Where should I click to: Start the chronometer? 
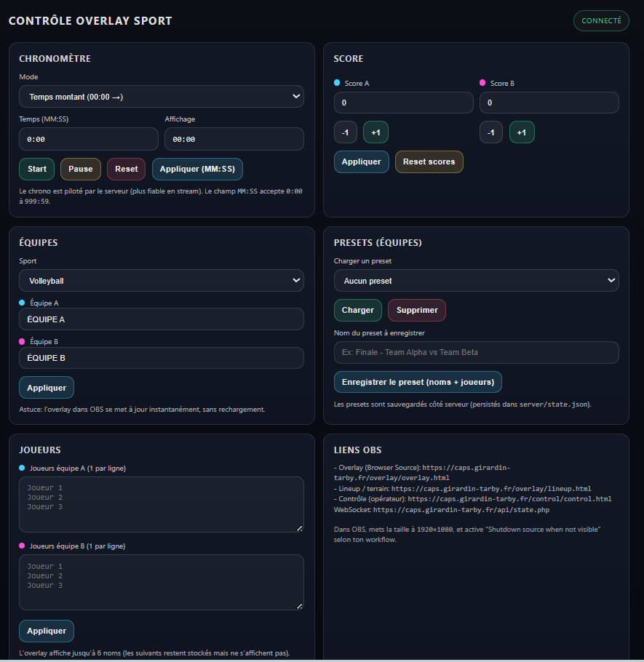tap(36, 169)
